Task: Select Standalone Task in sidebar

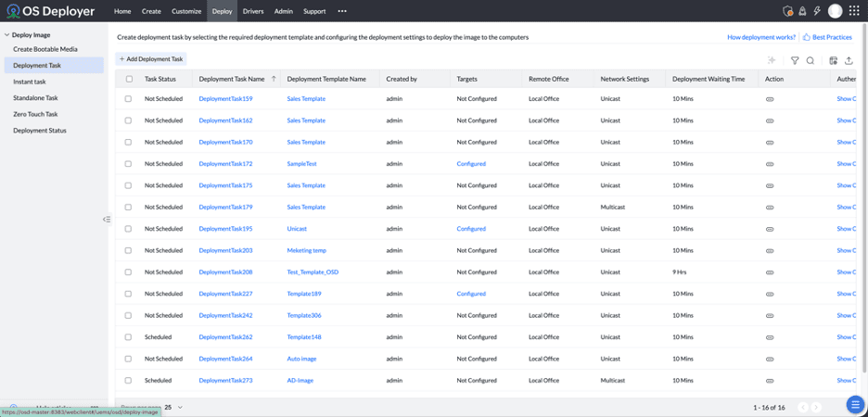Action: (x=35, y=98)
